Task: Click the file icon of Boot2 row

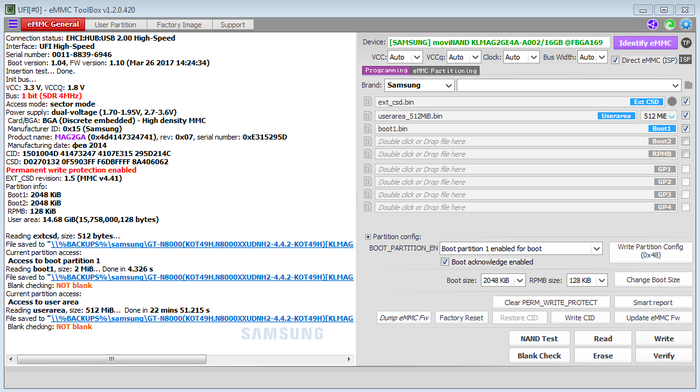Action: coord(368,141)
